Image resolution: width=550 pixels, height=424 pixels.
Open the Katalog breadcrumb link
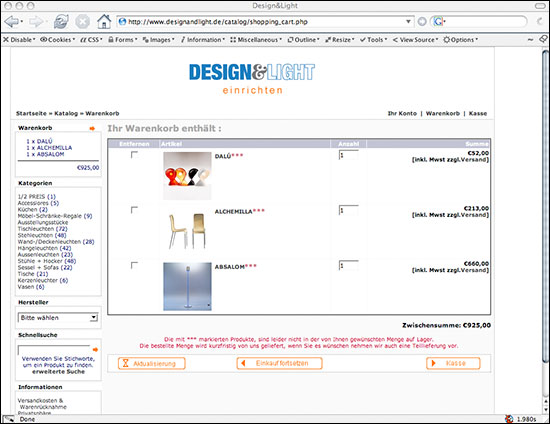[x=66, y=113]
